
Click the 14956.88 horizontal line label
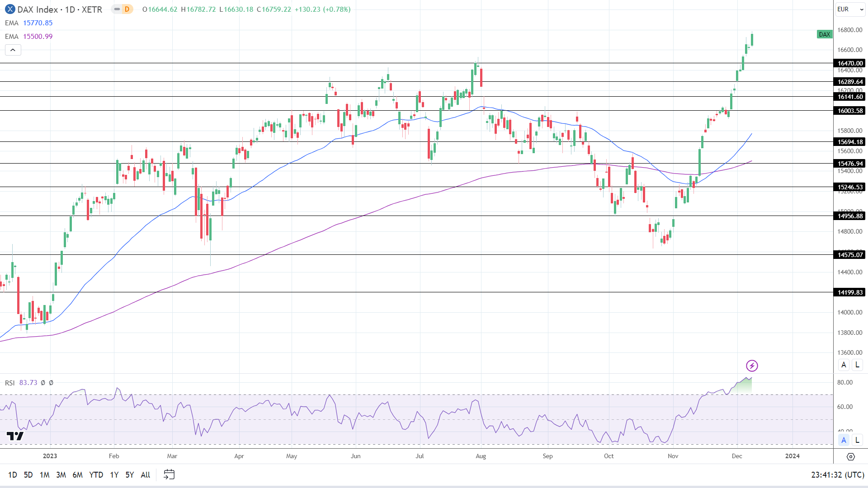(849, 216)
